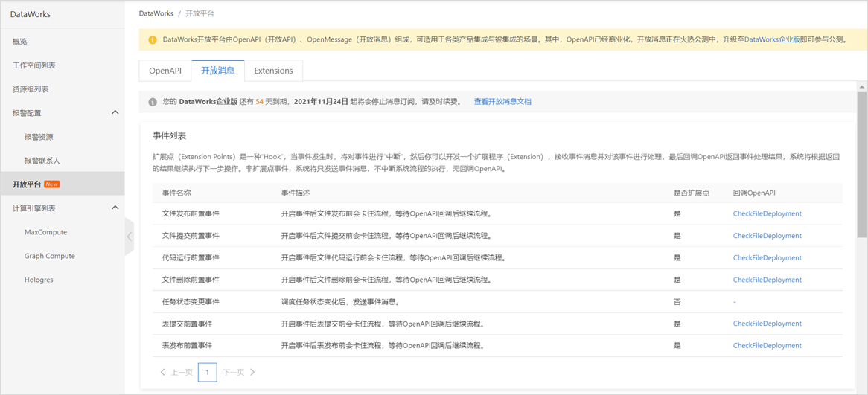Open the 查看开放消息文档 link

pos(502,103)
